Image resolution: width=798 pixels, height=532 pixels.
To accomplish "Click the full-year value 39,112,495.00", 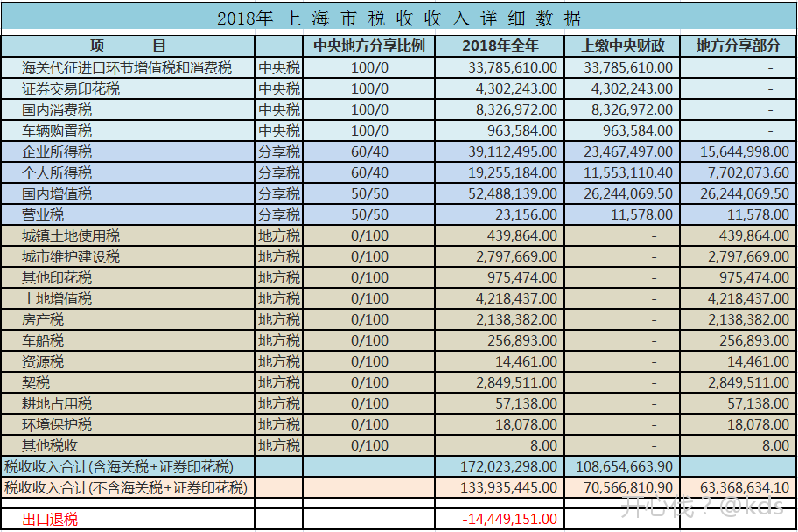I will click(513, 151).
